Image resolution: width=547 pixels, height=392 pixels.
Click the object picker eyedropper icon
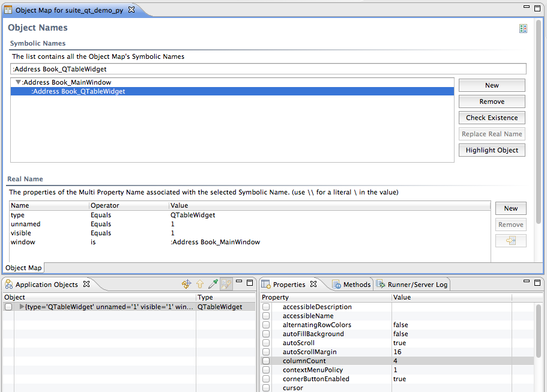213,284
